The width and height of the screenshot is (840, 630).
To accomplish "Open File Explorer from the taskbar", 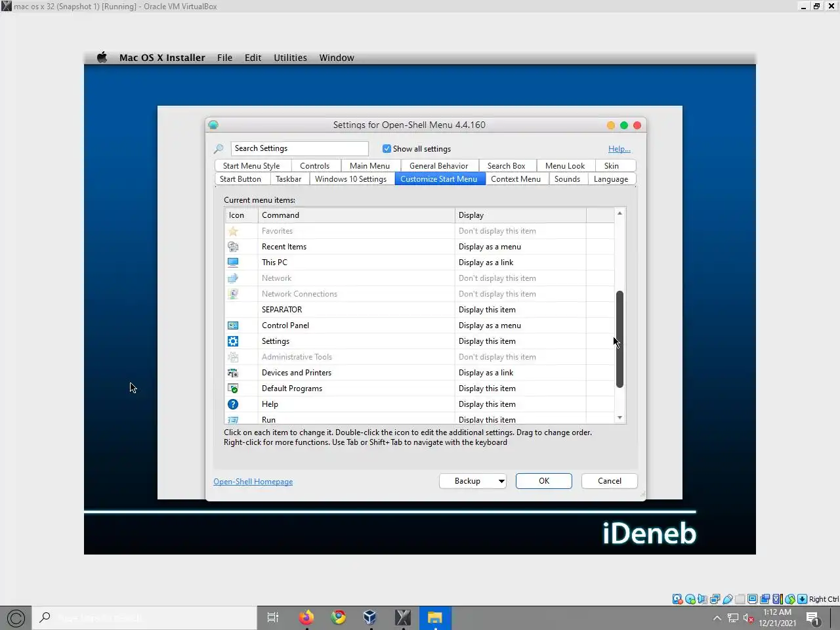I will tap(435, 618).
